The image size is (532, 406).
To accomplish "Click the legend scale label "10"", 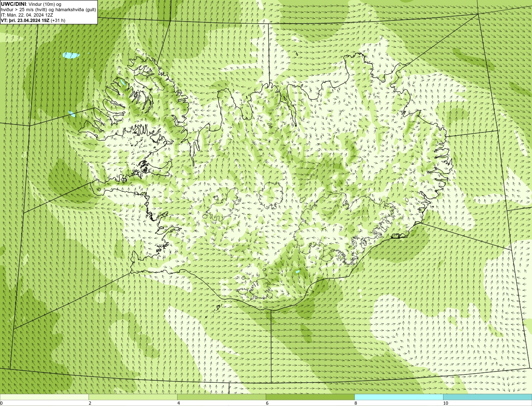I will point(446,403).
